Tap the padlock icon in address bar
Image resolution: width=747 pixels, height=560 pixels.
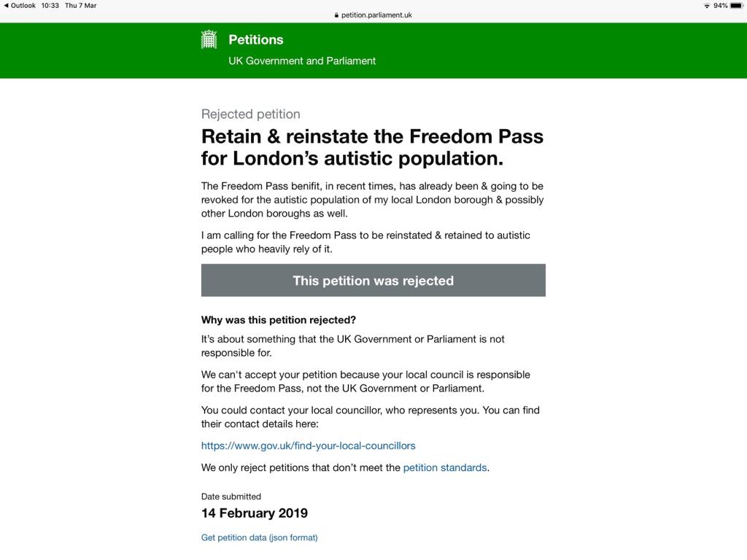pos(336,15)
